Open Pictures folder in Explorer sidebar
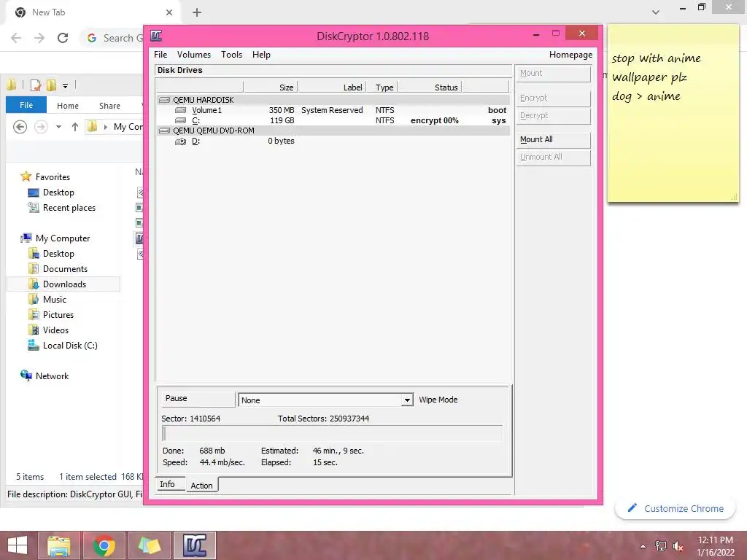The height and width of the screenshot is (560, 747). (x=58, y=315)
